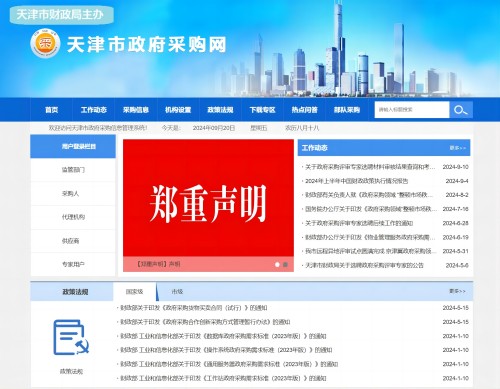Image resolution: width=500 pixels, height=389 pixels.
Task: Go to the 下载专区 nav item
Action: [262, 110]
